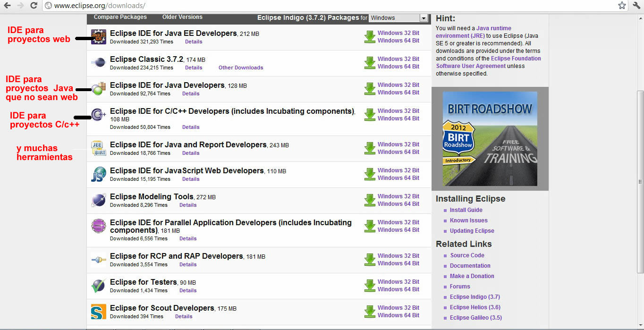Screen dimensions: 644x330
Task: Open the Make a Donation link
Action: [x=472, y=276]
